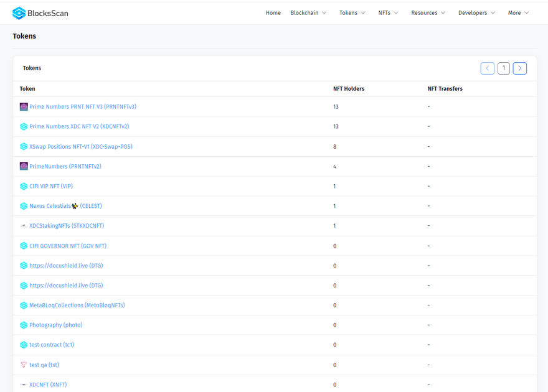Go to the Home page

(x=273, y=13)
